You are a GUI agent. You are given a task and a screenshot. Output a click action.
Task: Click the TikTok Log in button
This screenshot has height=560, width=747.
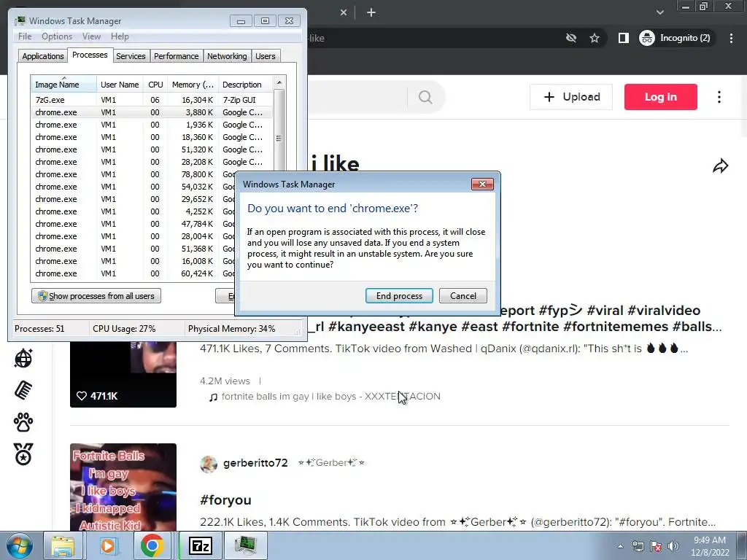pyautogui.click(x=661, y=97)
